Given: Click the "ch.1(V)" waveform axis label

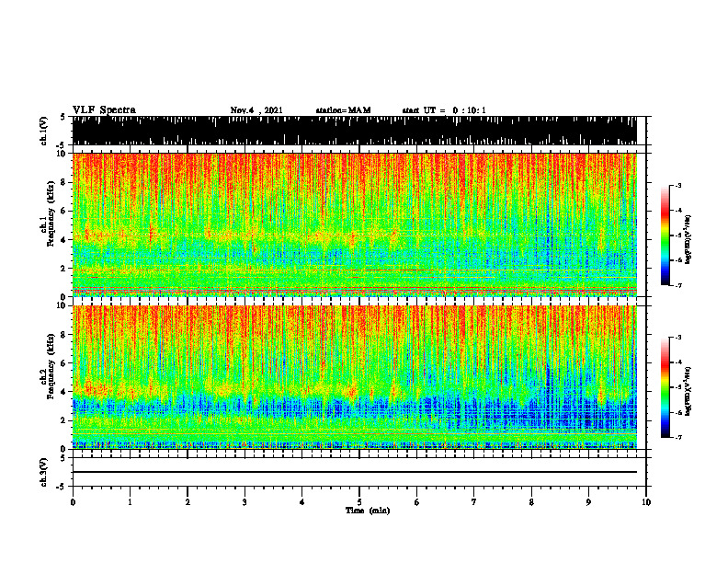Looking at the screenshot, I should 43,131.
